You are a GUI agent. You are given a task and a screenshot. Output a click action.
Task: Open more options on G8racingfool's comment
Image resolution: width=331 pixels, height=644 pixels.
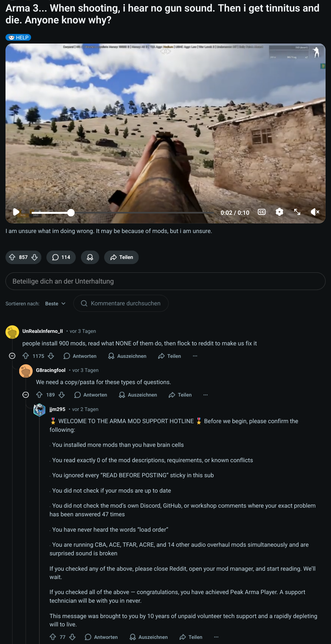coord(206,395)
